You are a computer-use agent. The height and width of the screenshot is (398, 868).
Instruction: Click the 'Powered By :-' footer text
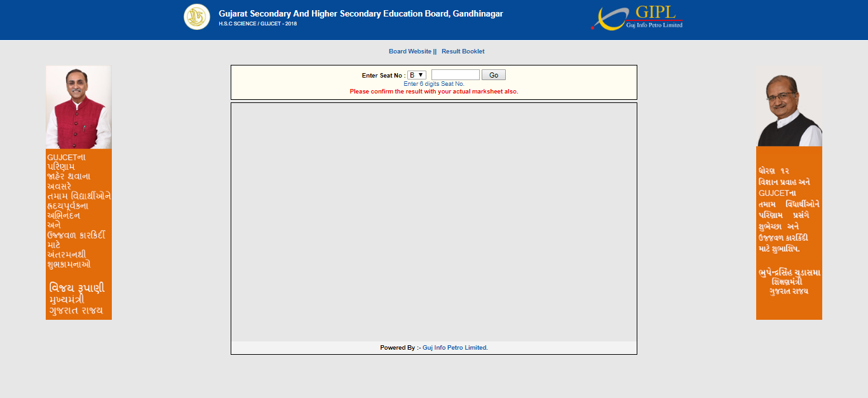(x=400, y=348)
